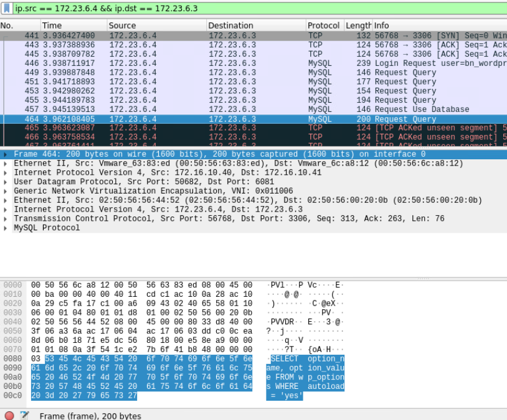Click status text 'Frame (frame), 200 bytes'

tap(90, 416)
